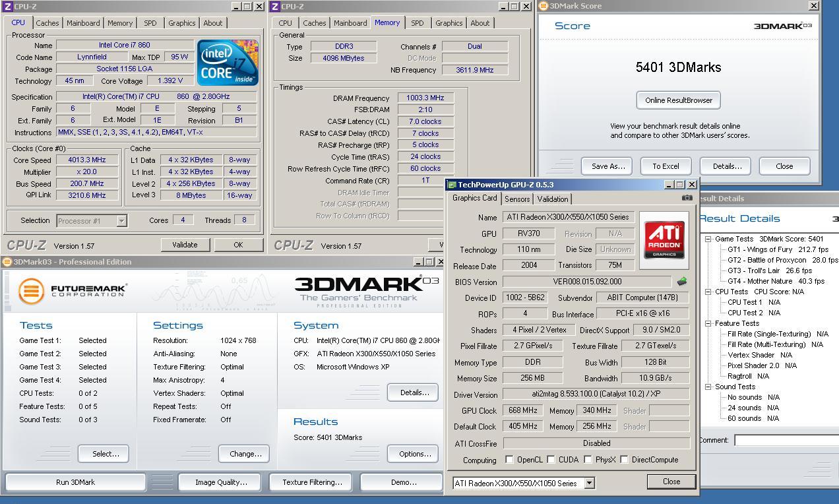
Task: Collapse the CPU Tests tree node
Action: 708,292
